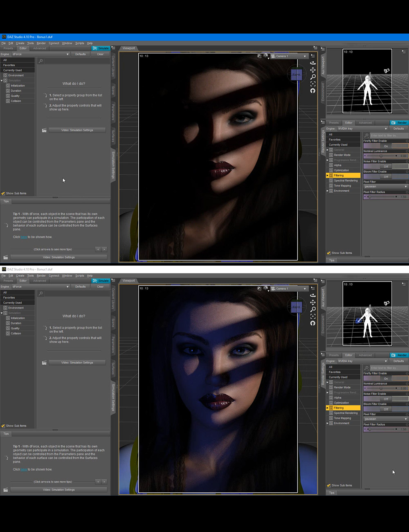409x532 pixels.
Task: Select Presets tab in upper Render Settings
Action: click(x=334, y=123)
